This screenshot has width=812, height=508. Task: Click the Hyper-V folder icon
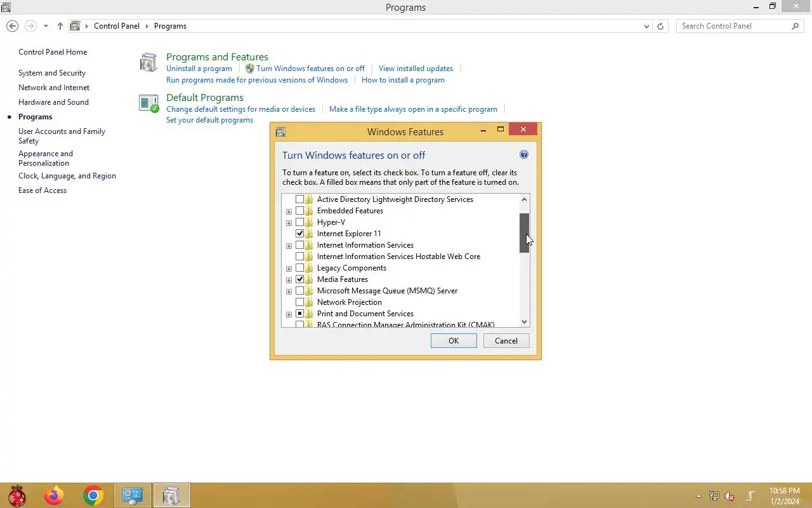[309, 222]
